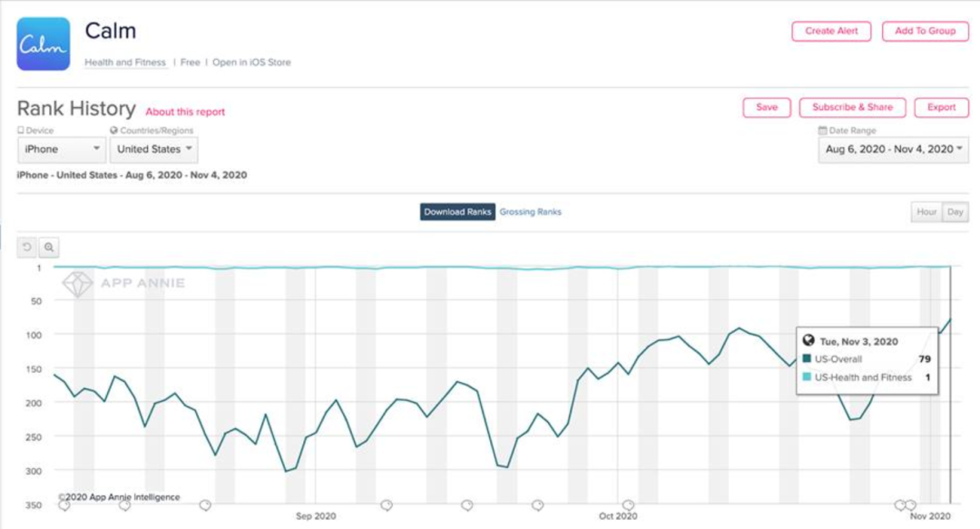Select the Download Ranks tab

click(x=457, y=212)
